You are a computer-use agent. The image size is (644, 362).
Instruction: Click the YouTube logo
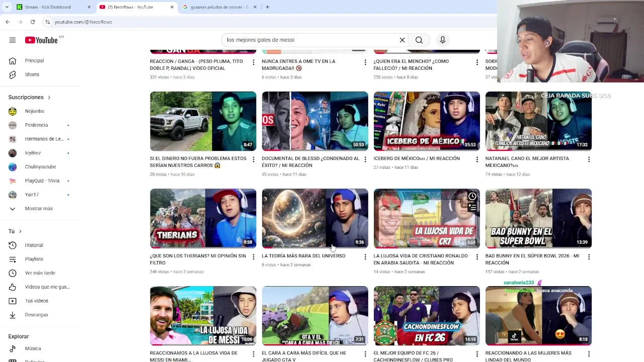click(41, 40)
